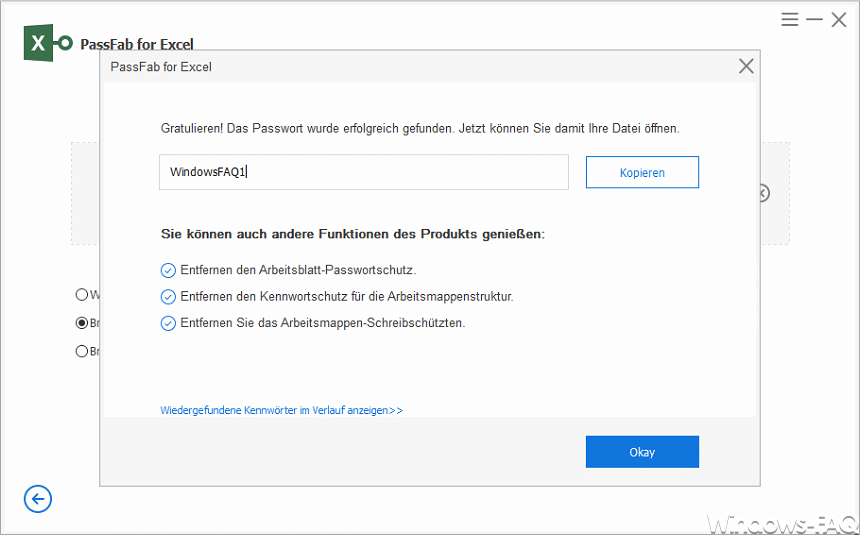Go back with the blue arrow button
860x535 pixels.
tap(38, 499)
